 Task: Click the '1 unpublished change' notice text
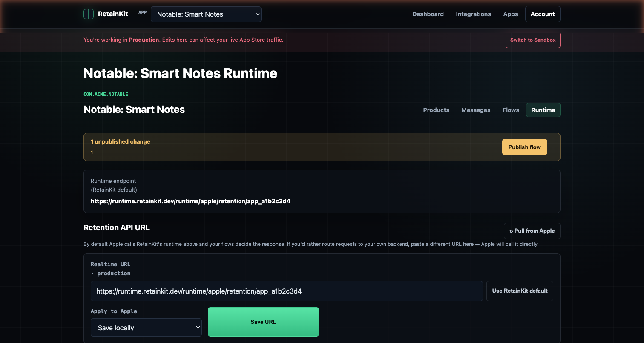pos(121,141)
